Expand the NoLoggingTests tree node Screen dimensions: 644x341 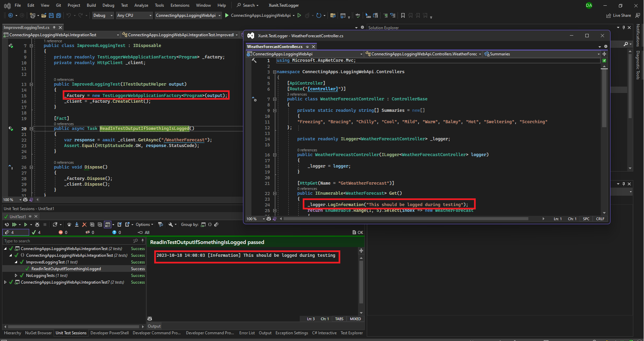click(x=16, y=276)
